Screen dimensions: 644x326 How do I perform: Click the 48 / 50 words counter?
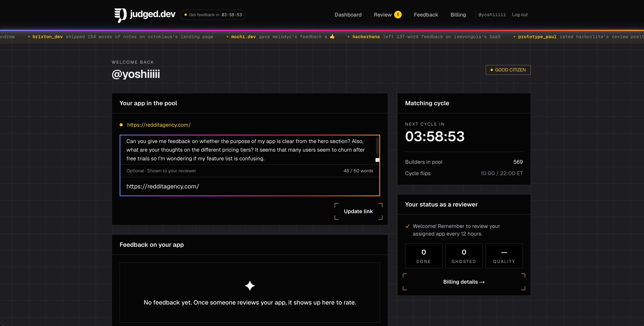pos(358,171)
